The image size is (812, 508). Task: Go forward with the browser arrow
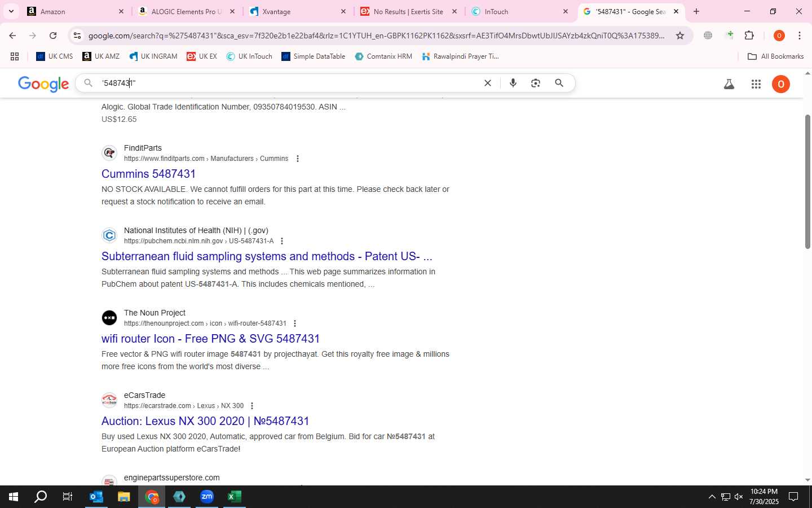tap(33, 36)
